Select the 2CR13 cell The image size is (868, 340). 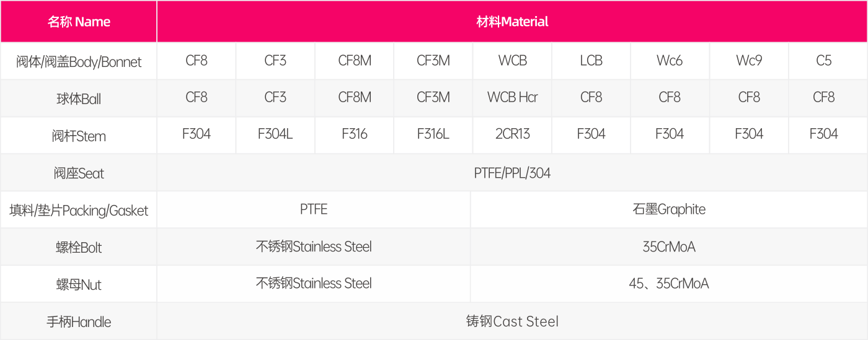click(512, 135)
